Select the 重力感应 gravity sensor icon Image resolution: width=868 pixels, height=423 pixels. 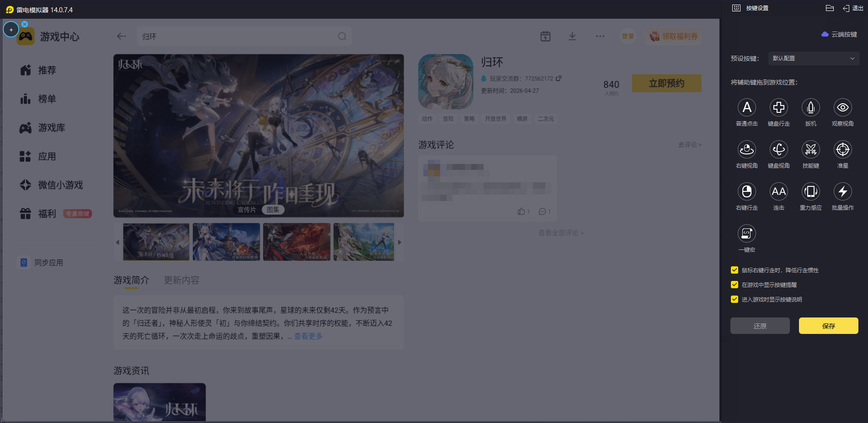pyautogui.click(x=811, y=191)
